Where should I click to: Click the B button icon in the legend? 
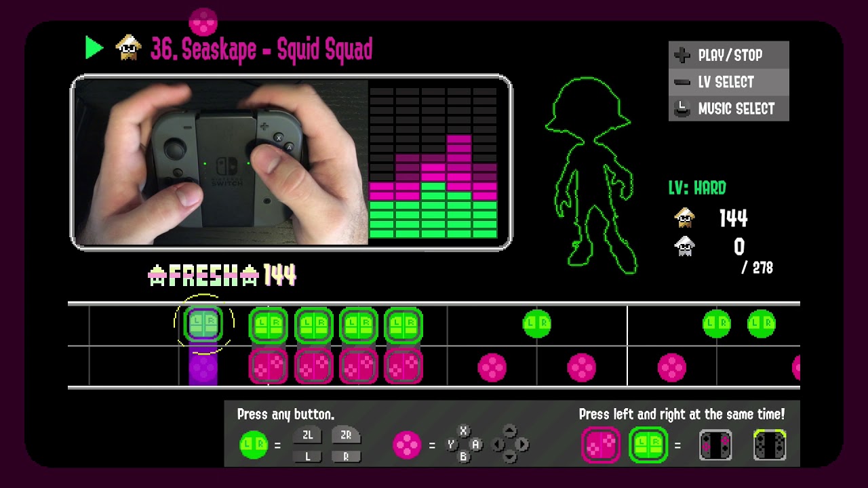click(464, 457)
